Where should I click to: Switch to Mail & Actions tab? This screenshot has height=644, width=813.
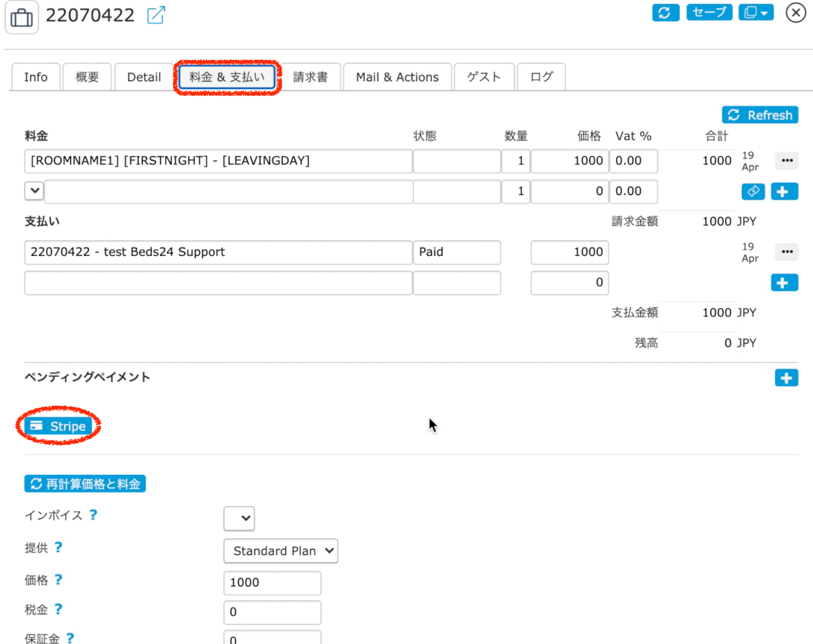pos(397,77)
